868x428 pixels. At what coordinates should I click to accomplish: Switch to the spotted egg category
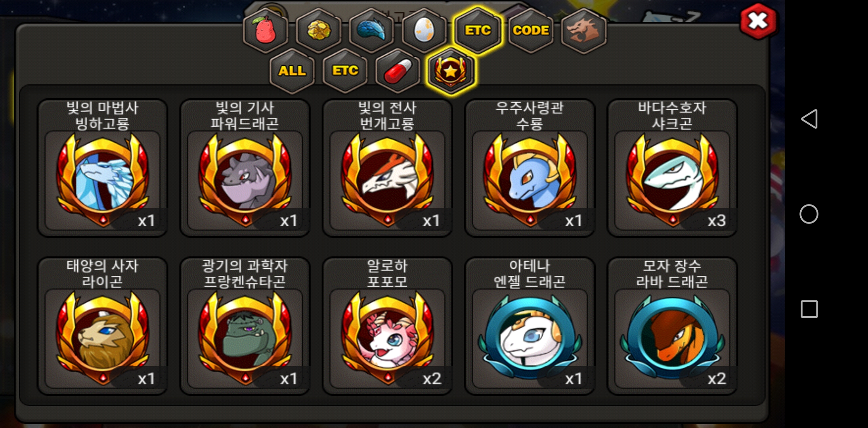click(424, 31)
